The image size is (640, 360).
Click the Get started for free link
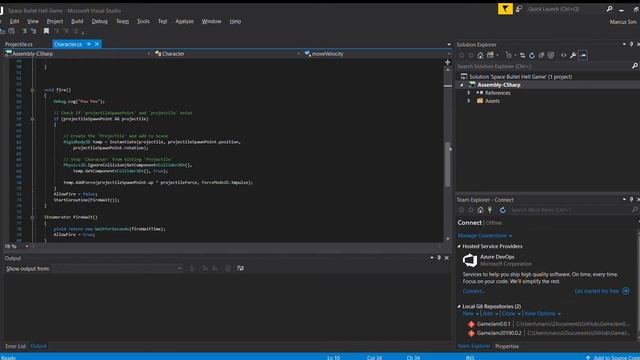click(x=597, y=291)
